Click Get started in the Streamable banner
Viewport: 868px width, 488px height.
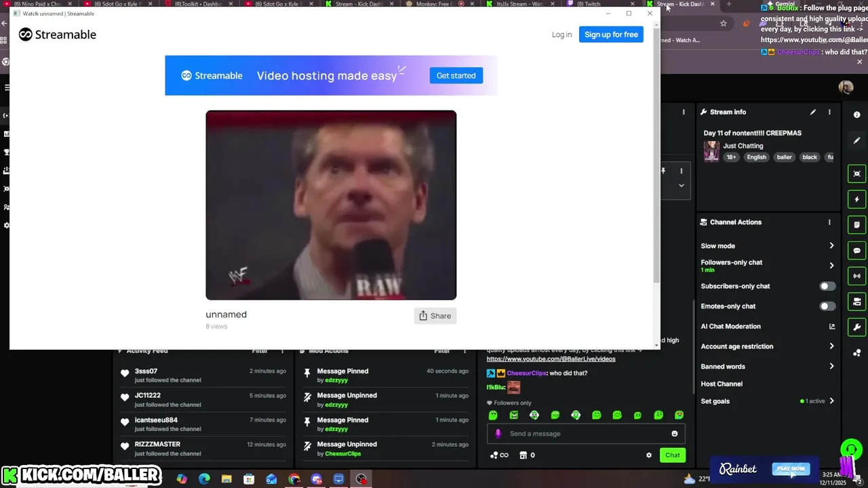tap(456, 75)
